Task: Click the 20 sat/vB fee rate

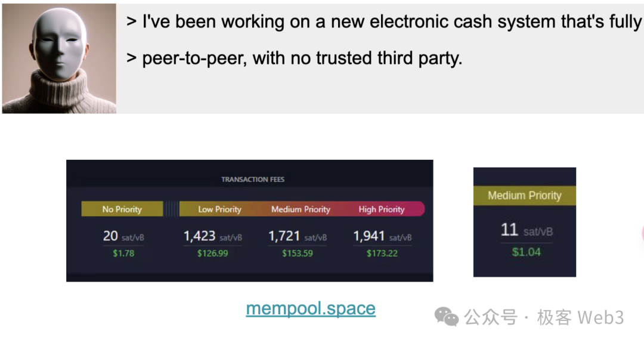Action: pyautogui.click(x=123, y=236)
